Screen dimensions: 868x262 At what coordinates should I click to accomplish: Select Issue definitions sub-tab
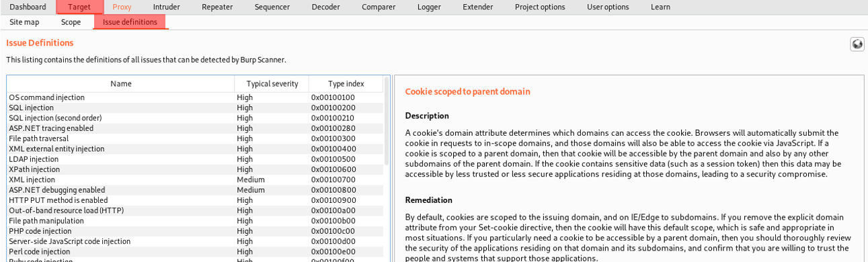[130, 22]
